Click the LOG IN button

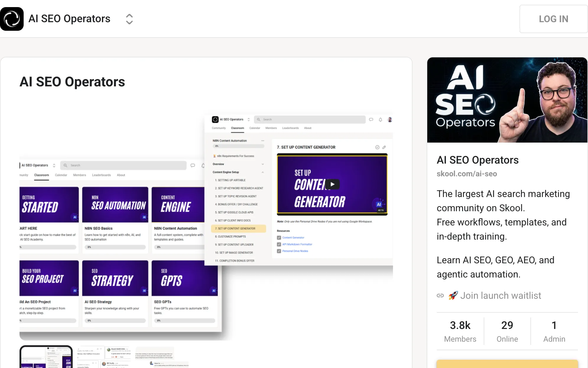point(553,19)
